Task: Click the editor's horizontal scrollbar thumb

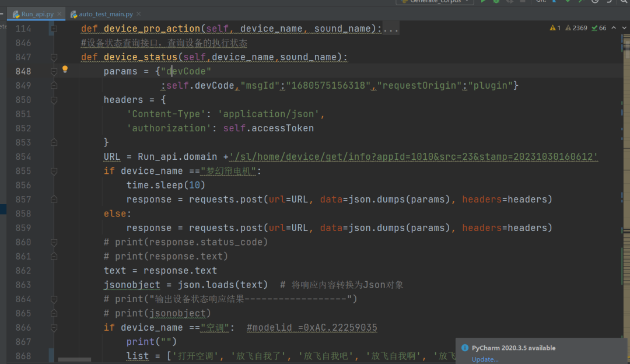Action: pyautogui.click(x=74, y=359)
